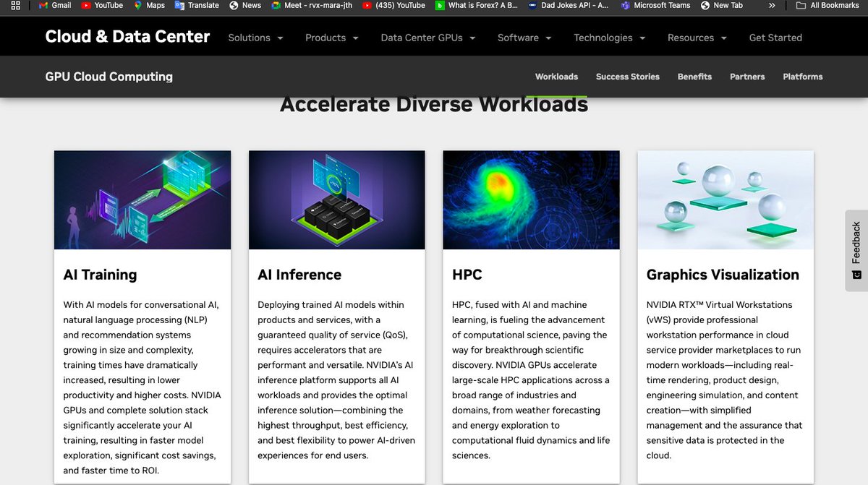Expand the Resources dropdown menu

point(697,38)
